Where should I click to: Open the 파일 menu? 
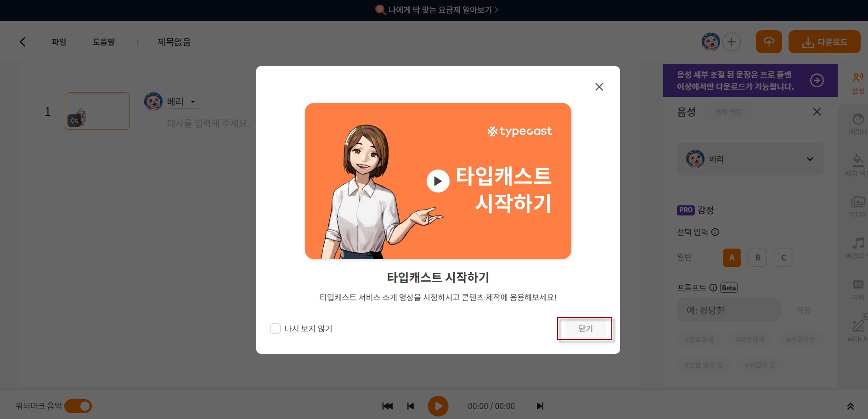[59, 42]
